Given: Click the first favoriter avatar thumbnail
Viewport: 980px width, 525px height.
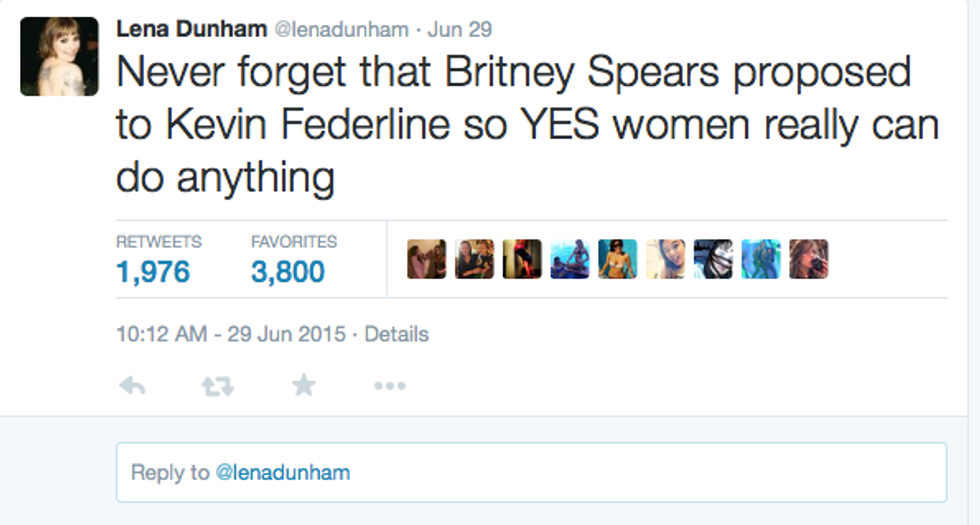Looking at the screenshot, I should (427, 259).
